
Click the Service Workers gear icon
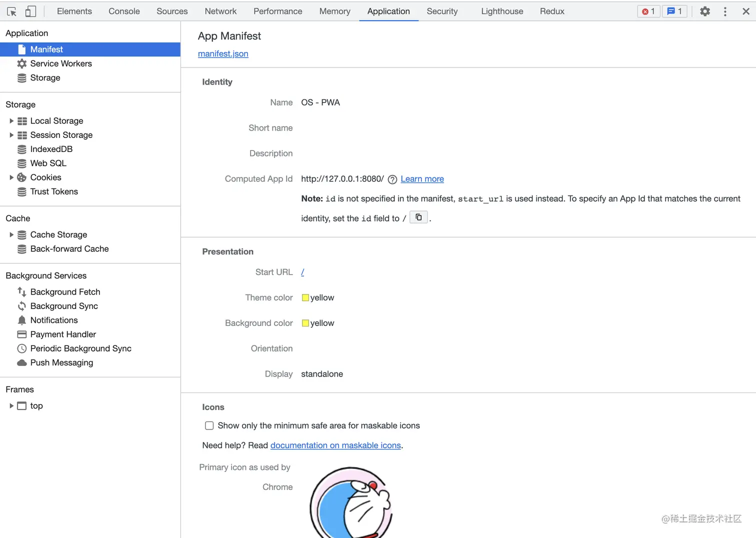(22, 63)
